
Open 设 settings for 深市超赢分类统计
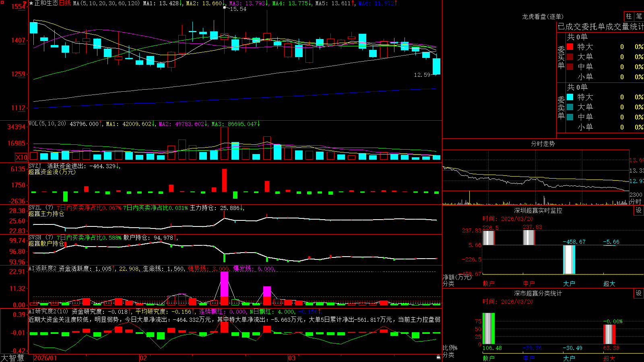639,293
